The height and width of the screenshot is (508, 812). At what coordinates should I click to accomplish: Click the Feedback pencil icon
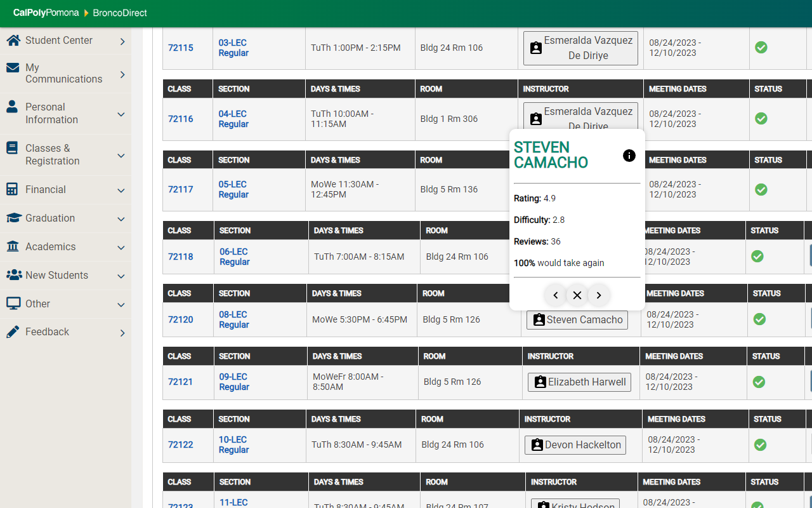[13, 332]
